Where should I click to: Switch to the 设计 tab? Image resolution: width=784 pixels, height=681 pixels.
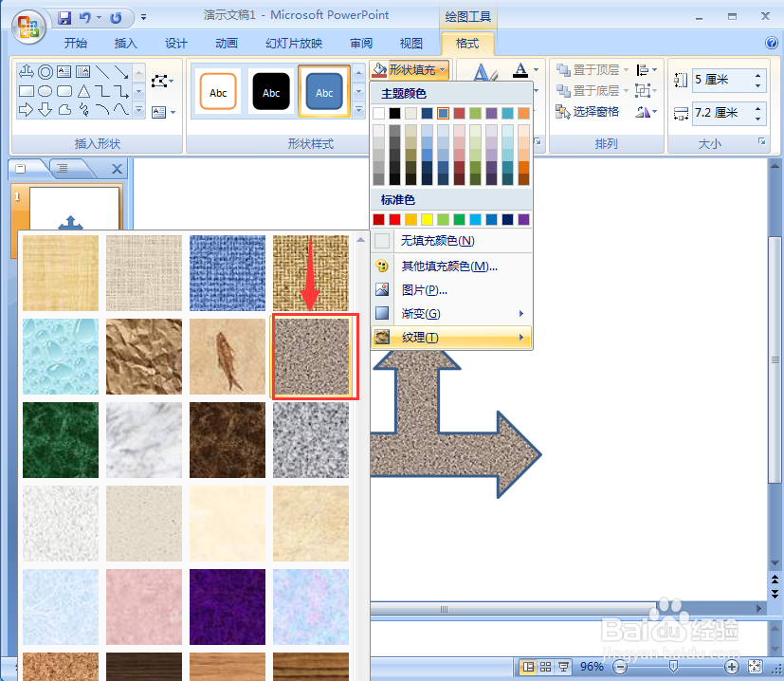click(x=176, y=44)
